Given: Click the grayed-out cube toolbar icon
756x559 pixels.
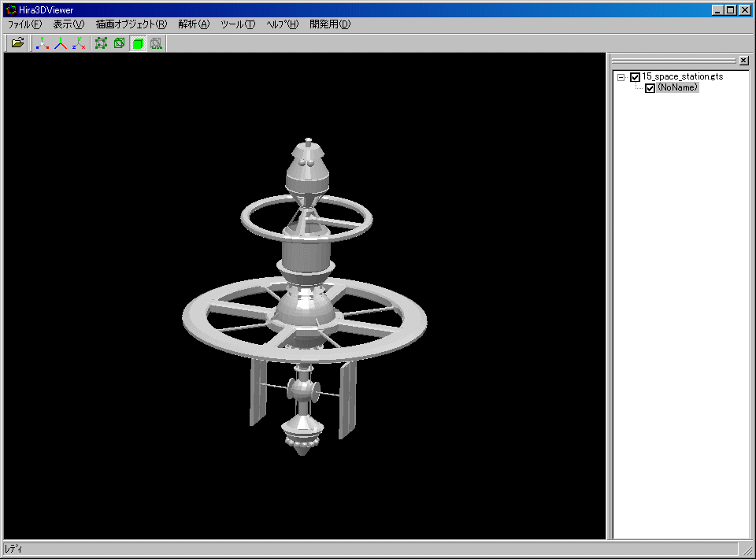Looking at the screenshot, I should pos(156,43).
